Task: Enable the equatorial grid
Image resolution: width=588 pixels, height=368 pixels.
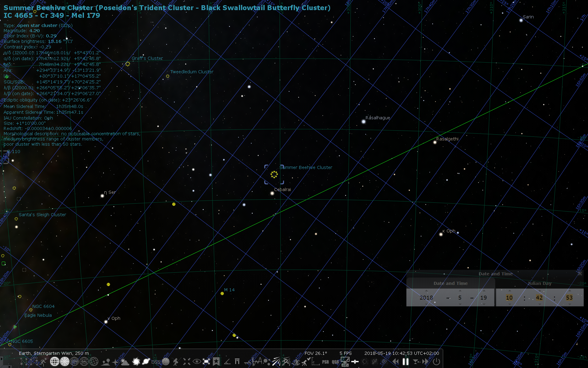Action: coord(55,361)
